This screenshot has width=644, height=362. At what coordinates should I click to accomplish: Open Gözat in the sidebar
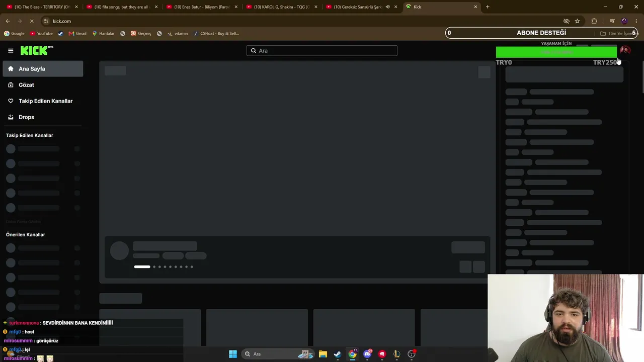[43, 85]
